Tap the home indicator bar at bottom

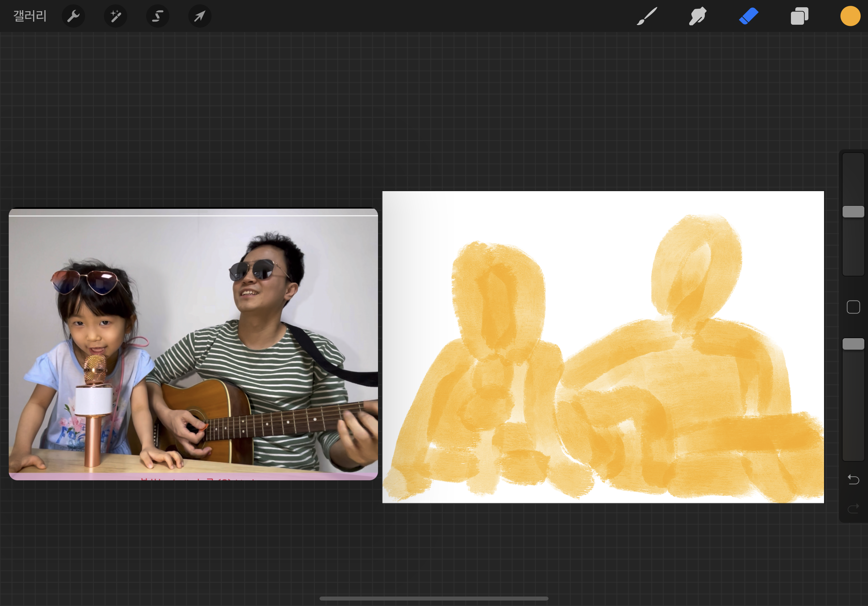[x=434, y=598]
